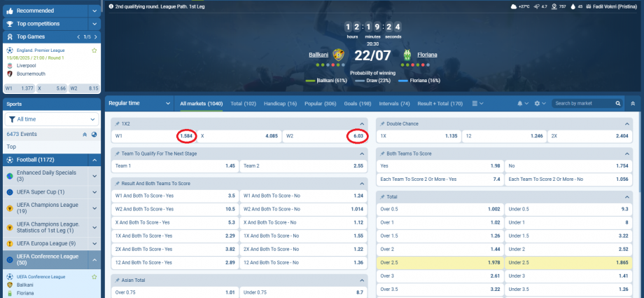Open the market settings gear icon
The height and width of the screenshot is (298, 644).
coord(537,103)
